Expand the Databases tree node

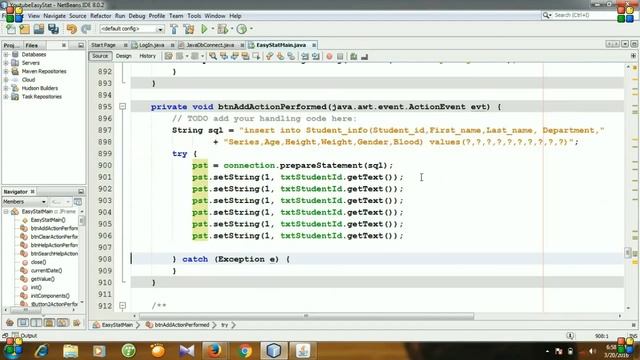[x=6, y=54]
